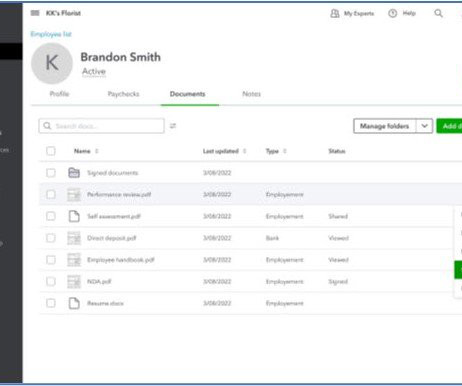Switch to the Paychecks tab
Viewport: 462px width, 386px height.
(x=123, y=94)
